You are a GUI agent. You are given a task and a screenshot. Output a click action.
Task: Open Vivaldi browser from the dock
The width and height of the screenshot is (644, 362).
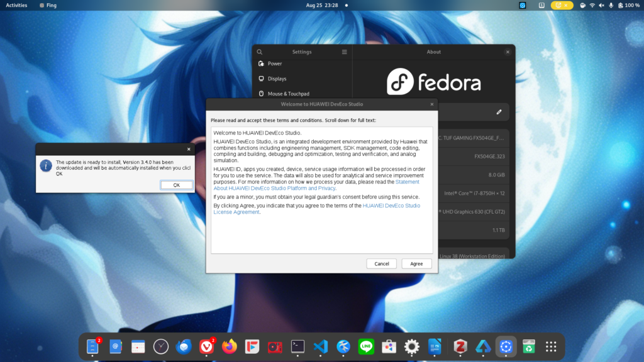tap(206, 346)
